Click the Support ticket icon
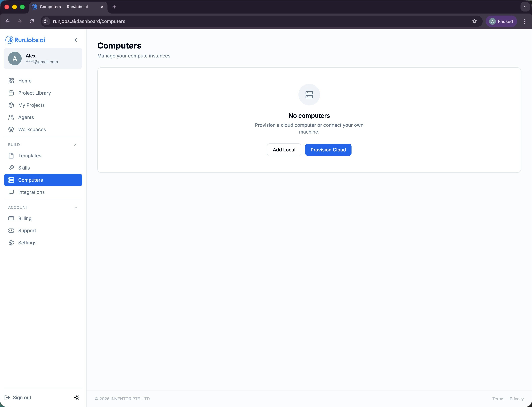Screen dimensions: 532x407 (x=11, y=230)
